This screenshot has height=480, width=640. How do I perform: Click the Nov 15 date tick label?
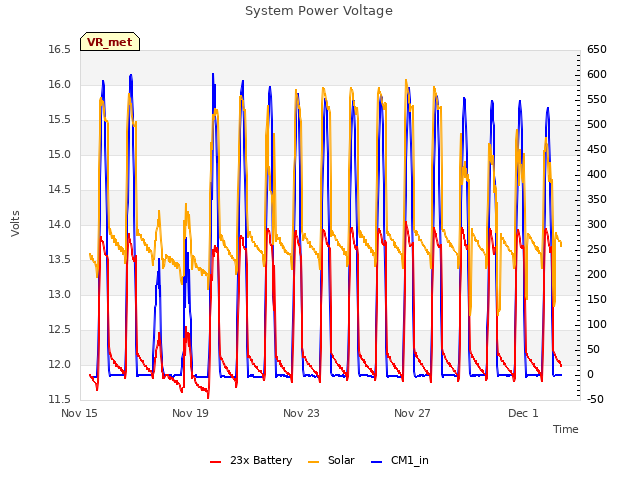click(x=79, y=413)
